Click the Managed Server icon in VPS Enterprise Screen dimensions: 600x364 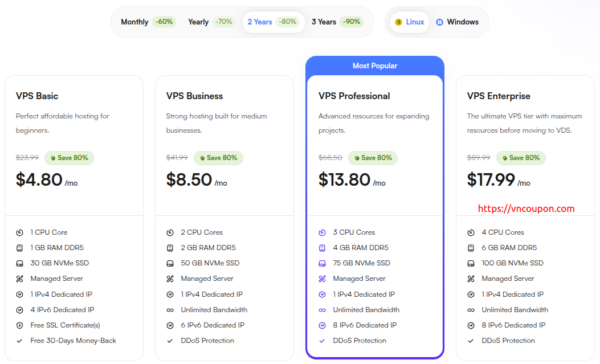pos(471,279)
